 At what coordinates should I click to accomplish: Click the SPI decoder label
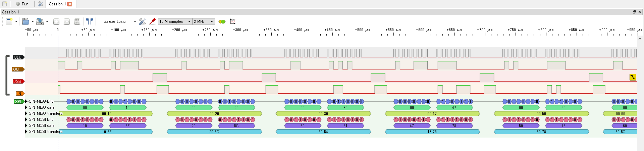coord(18,102)
